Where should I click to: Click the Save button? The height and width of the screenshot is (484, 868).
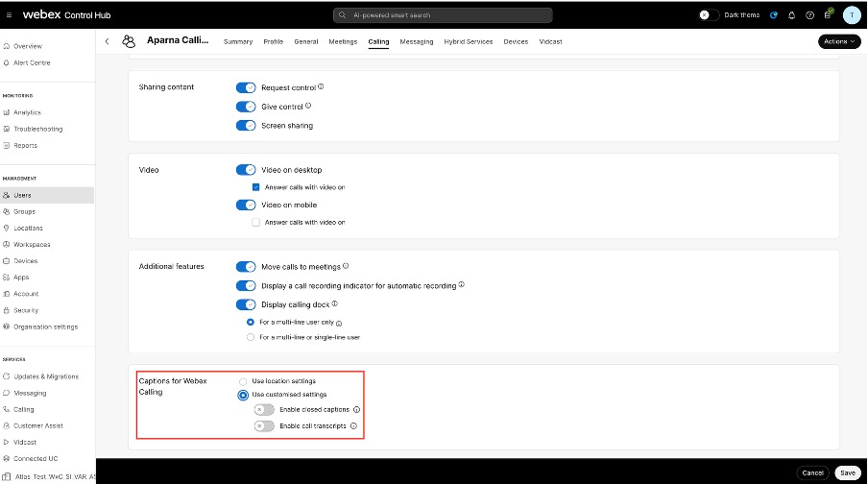tap(846, 472)
